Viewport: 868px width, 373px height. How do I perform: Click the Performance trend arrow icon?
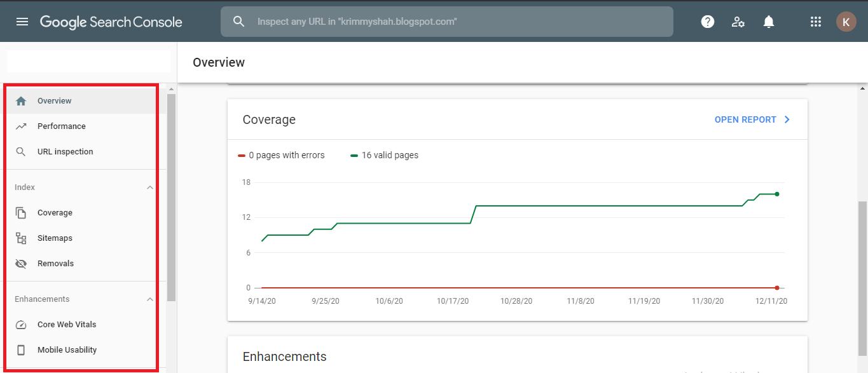pos(21,126)
